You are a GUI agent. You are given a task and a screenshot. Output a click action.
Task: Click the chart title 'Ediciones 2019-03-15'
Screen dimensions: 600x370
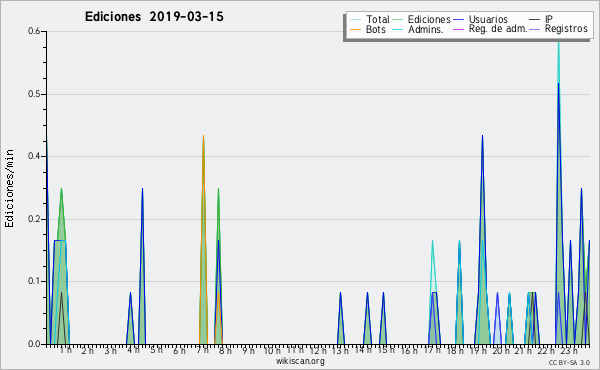[154, 17]
